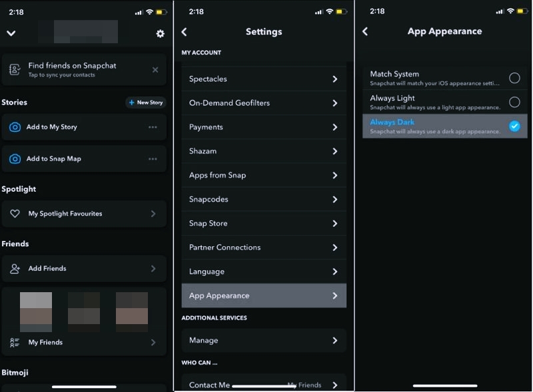533x392 pixels.
Task: Open Manage under Additional Services
Action: (264, 340)
